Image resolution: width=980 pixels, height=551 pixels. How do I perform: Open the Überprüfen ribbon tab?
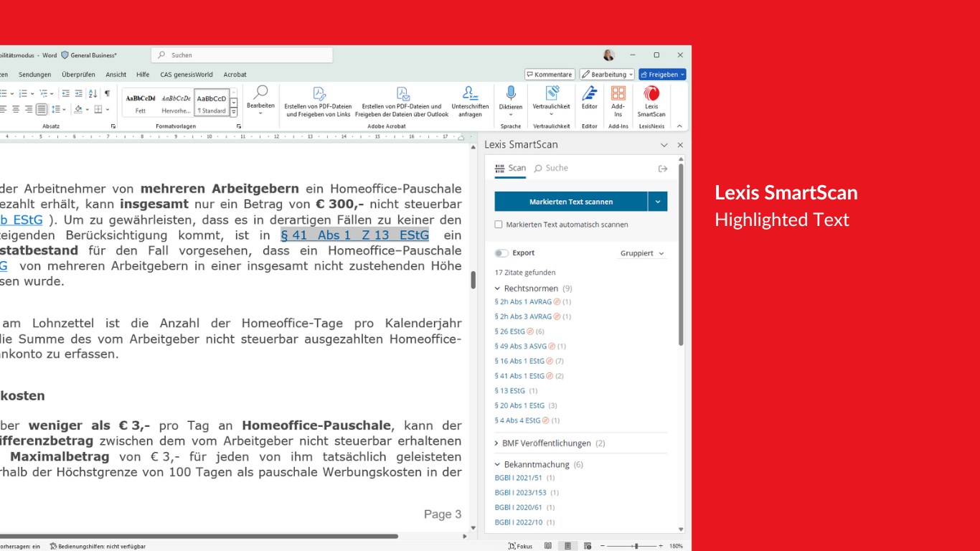point(78,75)
